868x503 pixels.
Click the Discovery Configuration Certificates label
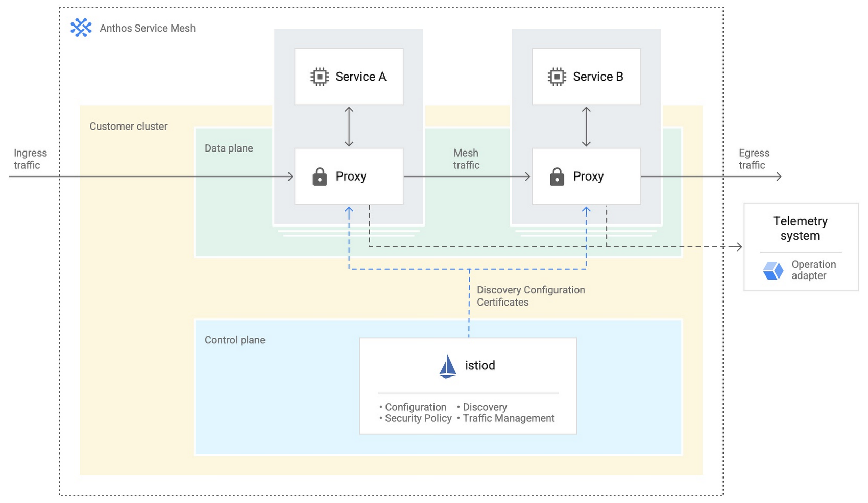click(531, 296)
